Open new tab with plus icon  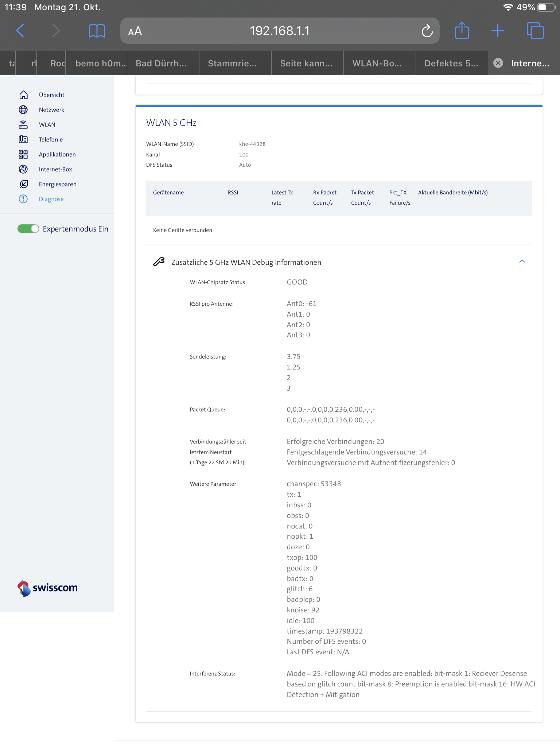click(x=497, y=31)
